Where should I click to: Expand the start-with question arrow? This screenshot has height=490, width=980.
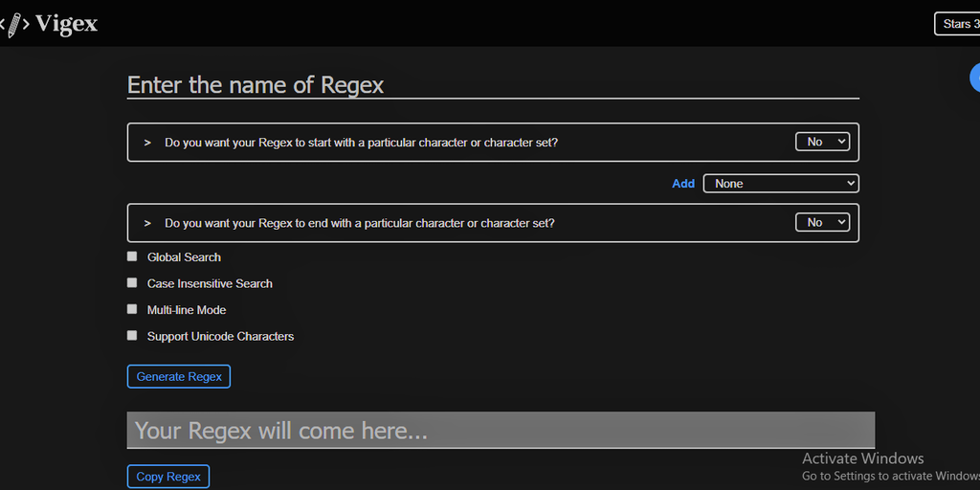click(147, 143)
